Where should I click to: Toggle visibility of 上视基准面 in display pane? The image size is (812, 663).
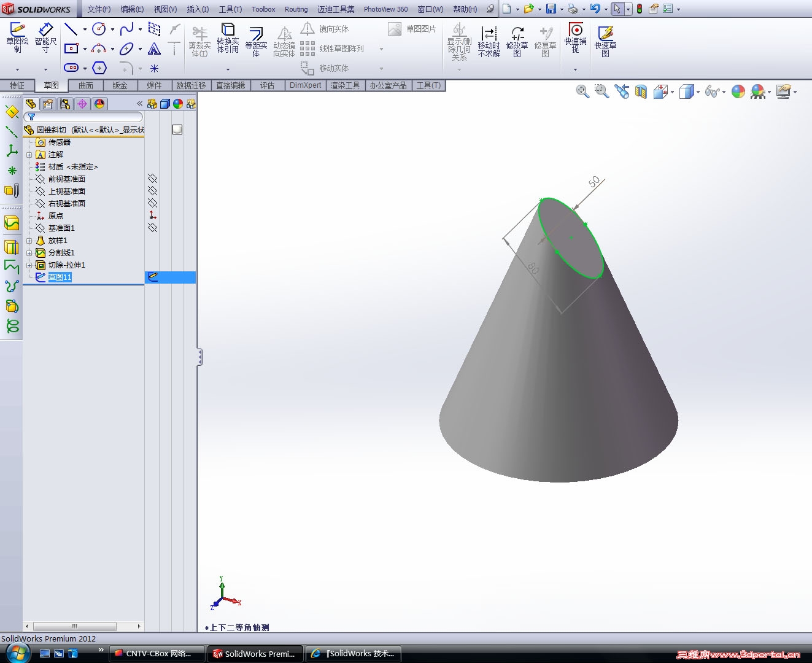[x=152, y=191]
